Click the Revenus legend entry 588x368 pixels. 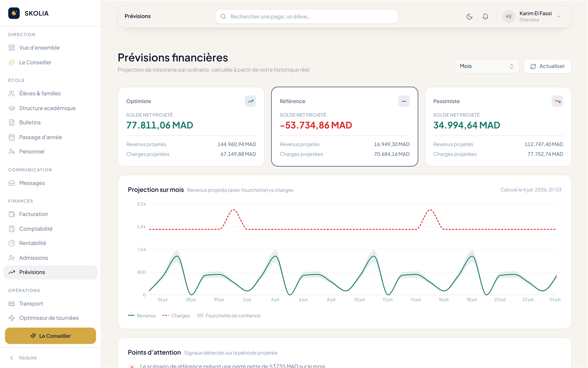[x=142, y=316]
